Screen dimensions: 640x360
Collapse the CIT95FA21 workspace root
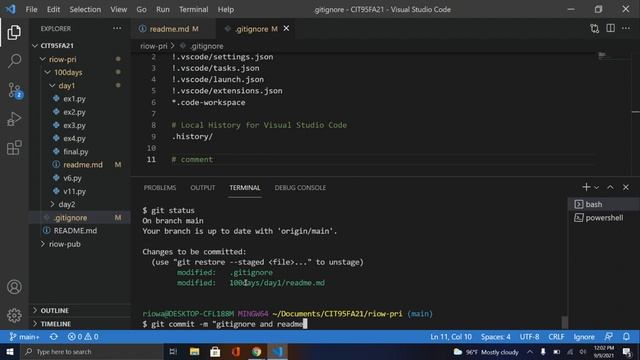tap(57, 46)
